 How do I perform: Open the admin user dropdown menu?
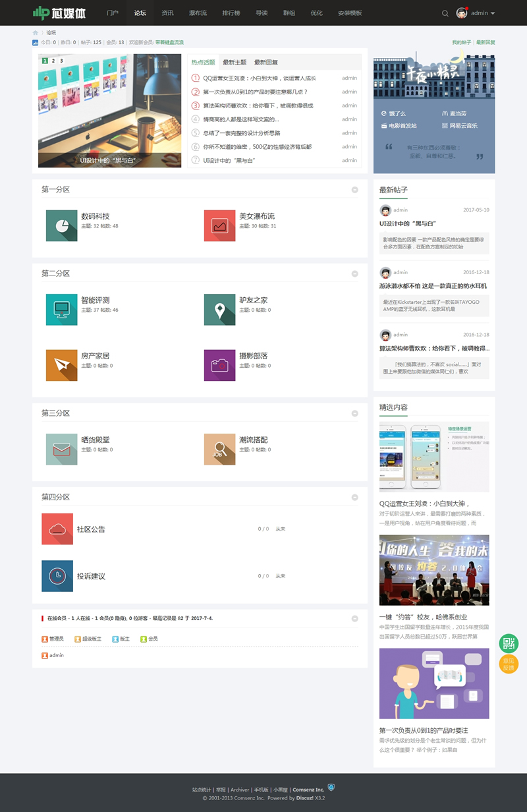click(476, 13)
